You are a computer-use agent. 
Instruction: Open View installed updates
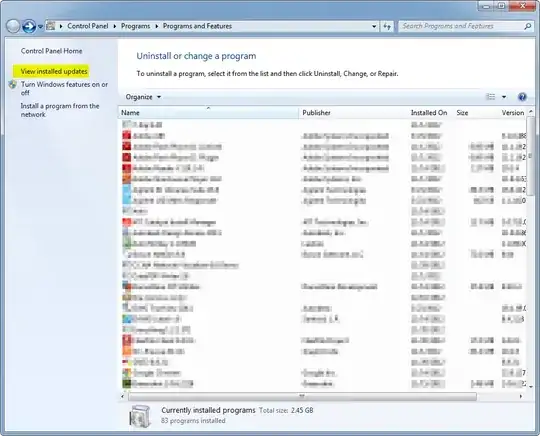pos(54,71)
